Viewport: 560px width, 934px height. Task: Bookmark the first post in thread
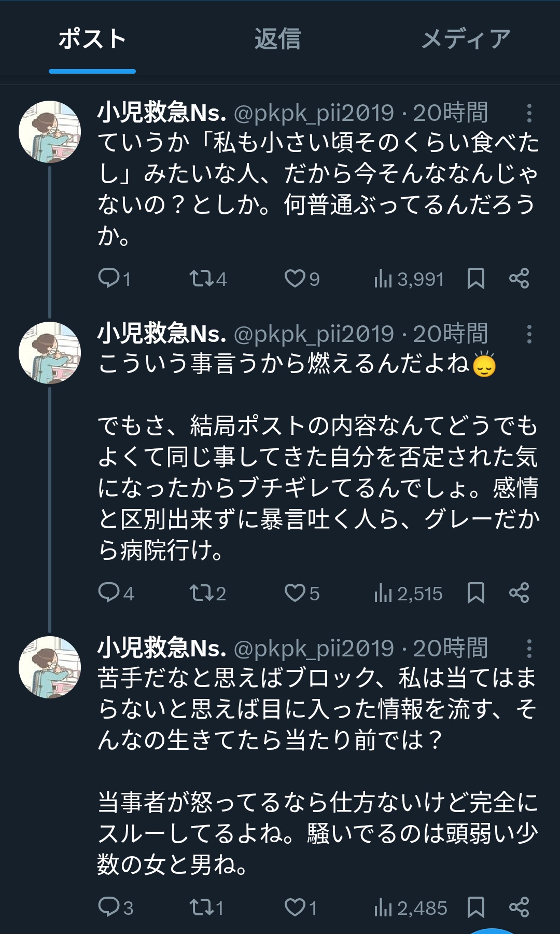pyautogui.click(x=475, y=279)
